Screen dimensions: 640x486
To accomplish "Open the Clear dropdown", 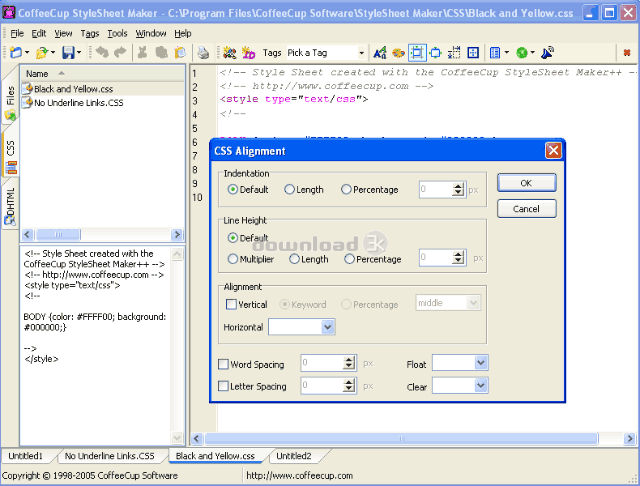I will (481, 385).
